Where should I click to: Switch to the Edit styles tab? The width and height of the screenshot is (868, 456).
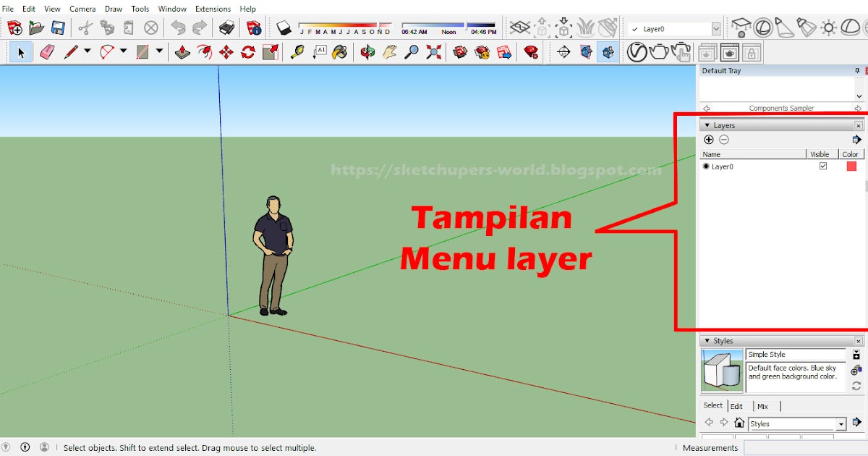tap(736, 406)
